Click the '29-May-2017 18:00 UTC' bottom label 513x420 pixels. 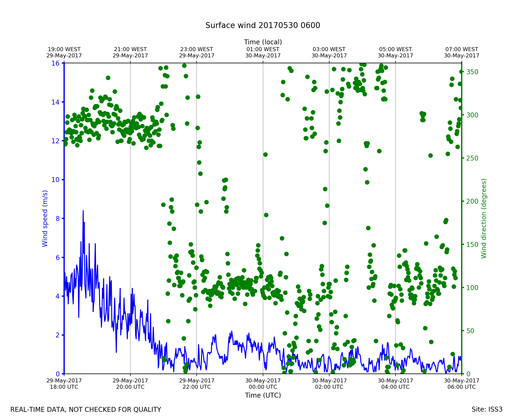click(64, 384)
